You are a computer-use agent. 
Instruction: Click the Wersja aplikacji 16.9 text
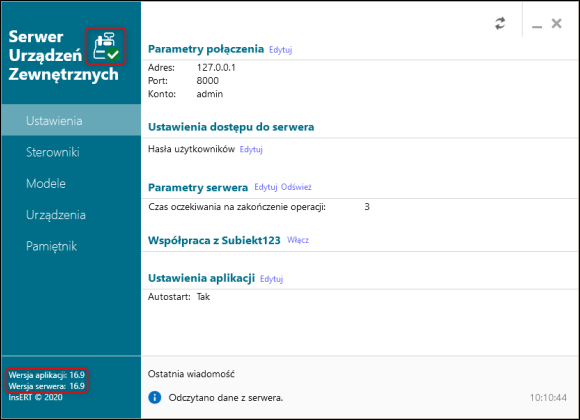coord(47,375)
